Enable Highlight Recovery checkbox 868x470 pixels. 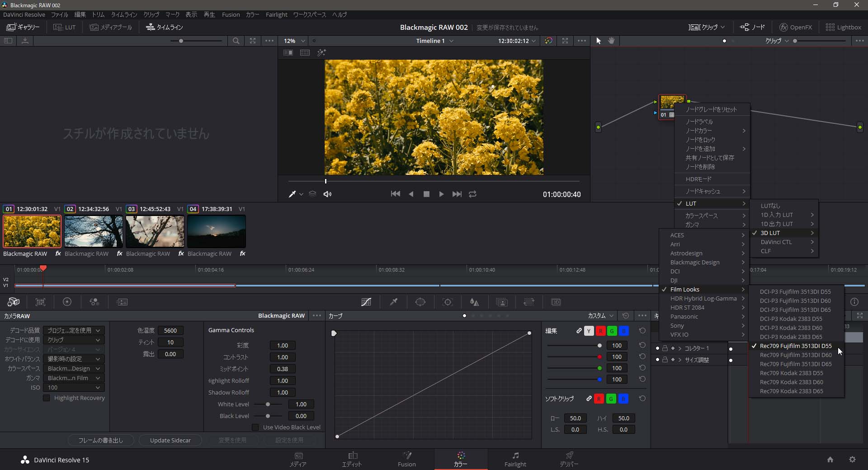[x=46, y=398]
